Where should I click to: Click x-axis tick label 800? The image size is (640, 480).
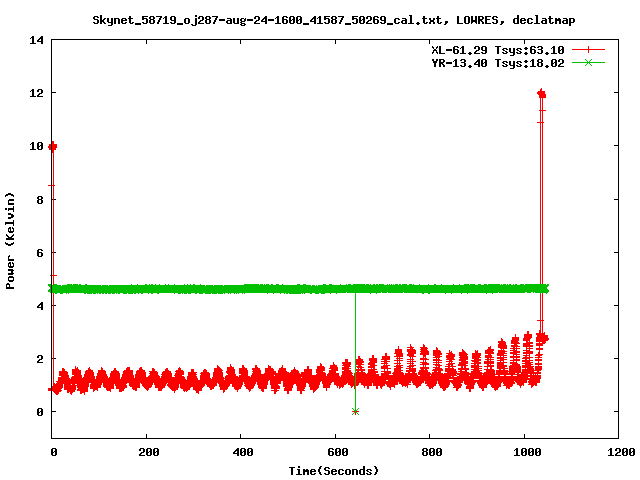pyautogui.click(x=432, y=452)
